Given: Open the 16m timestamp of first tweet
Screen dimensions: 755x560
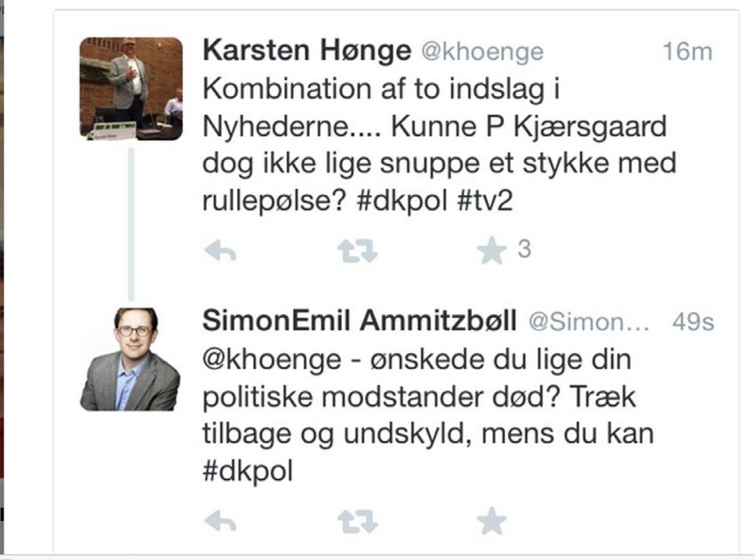Looking at the screenshot, I should point(687,51).
